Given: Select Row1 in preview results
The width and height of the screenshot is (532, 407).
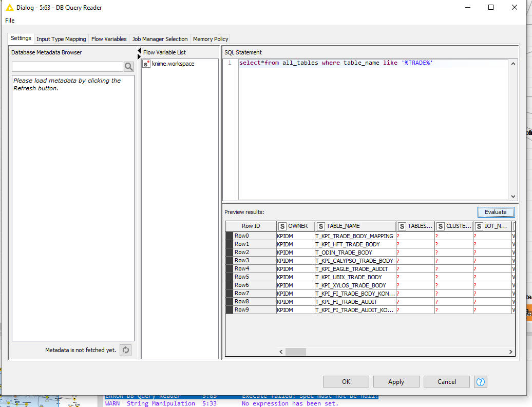Looking at the screenshot, I should pos(251,244).
